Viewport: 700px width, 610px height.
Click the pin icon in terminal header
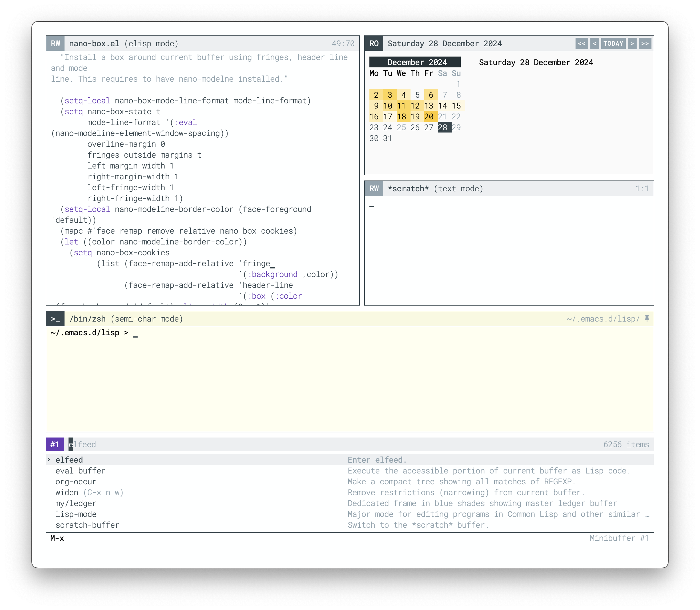647,319
